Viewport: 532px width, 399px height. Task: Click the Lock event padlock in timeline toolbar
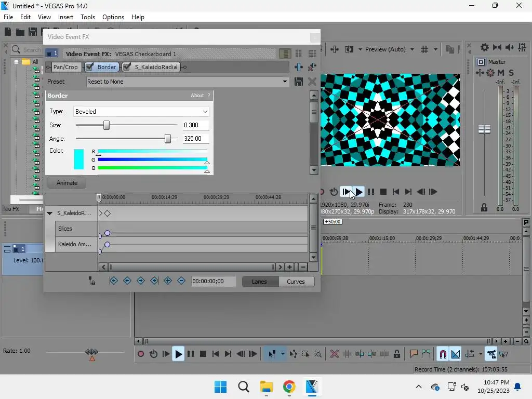[396, 354]
